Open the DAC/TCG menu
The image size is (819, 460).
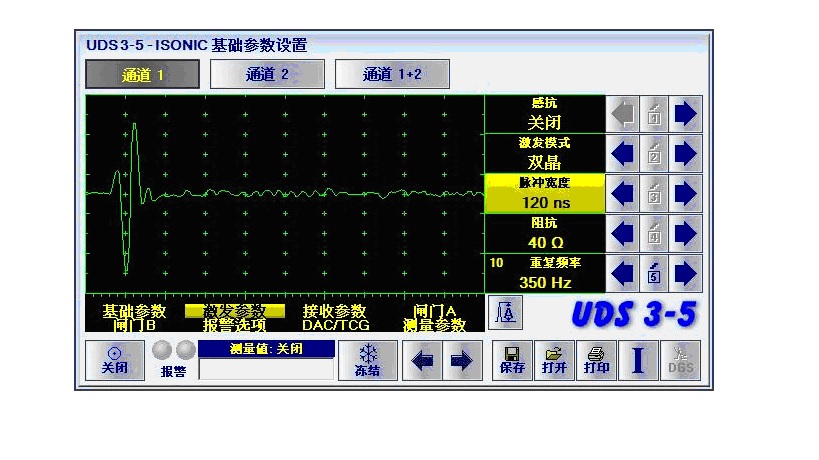click(x=335, y=325)
